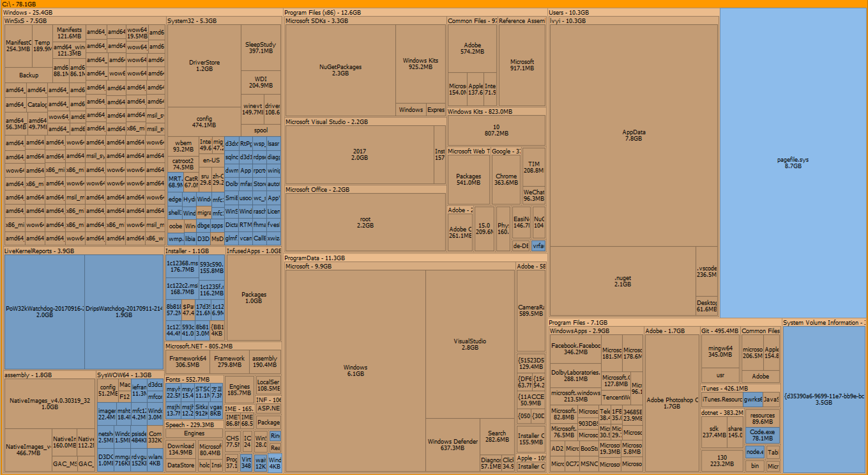Select the Microsoft 917.1MB block
The width and height of the screenshot is (868, 475).
(522, 65)
